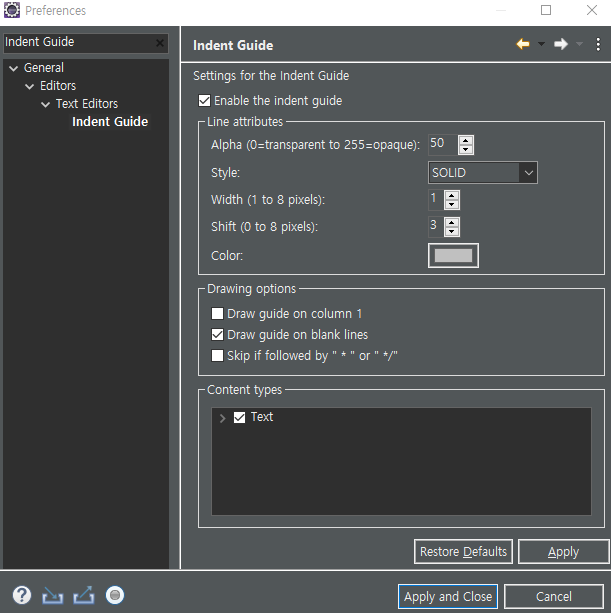Click Restore Defaults button
The image size is (611, 613).
pos(463,552)
